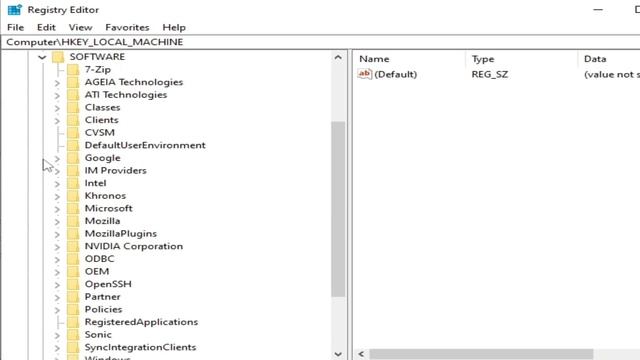Expand the AGEIA Technologies key
This screenshot has width=640, height=360.
57,83
